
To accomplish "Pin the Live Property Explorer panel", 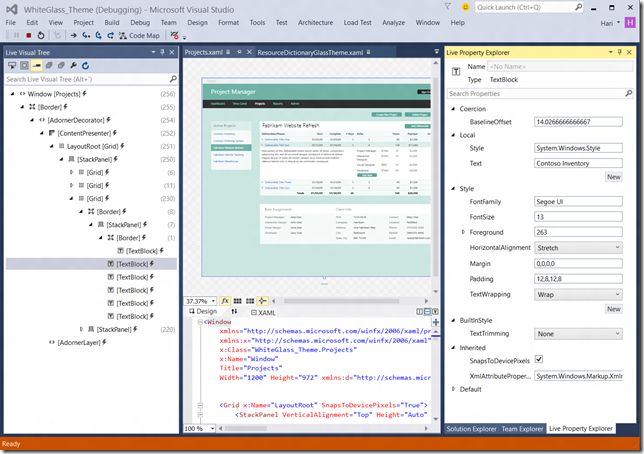I will coord(620,52).
